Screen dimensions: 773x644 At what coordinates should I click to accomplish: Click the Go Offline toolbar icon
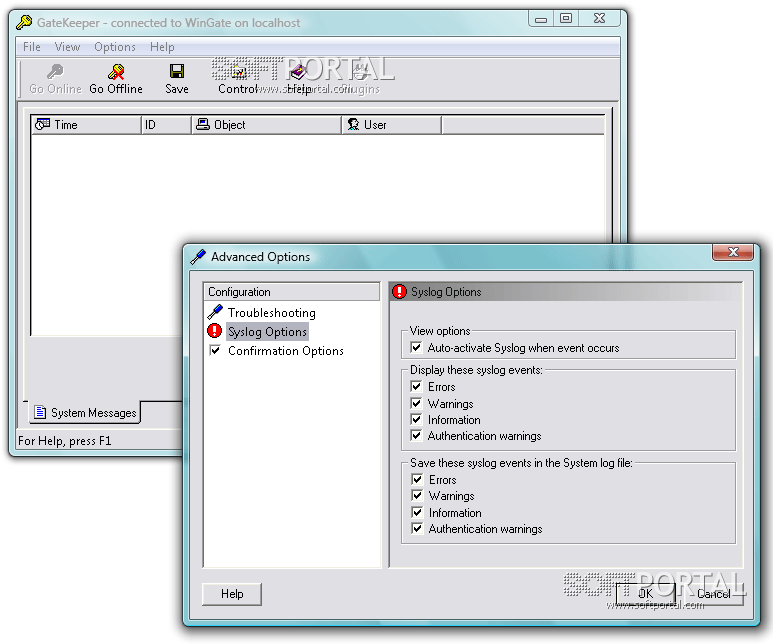click(x=116, y=72)
